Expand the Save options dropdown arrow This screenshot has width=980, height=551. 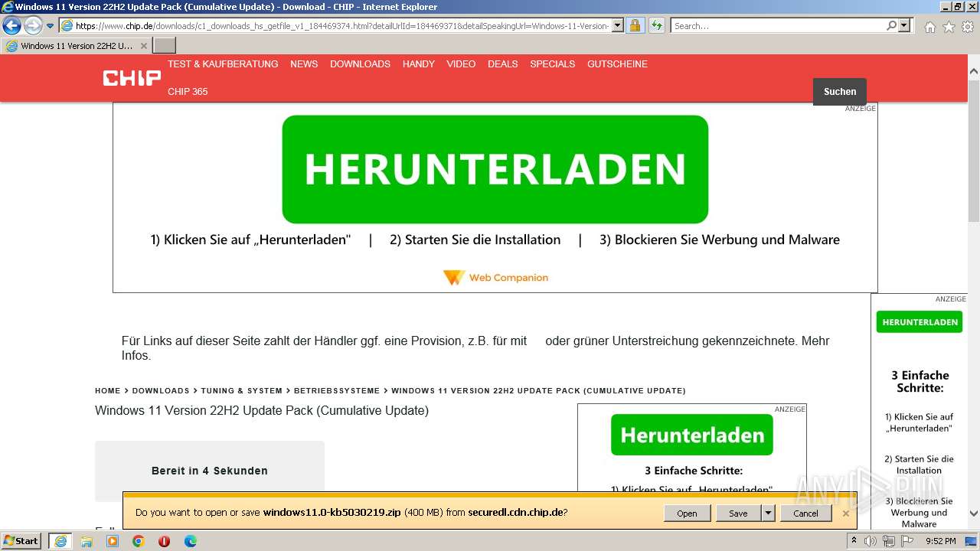(x=768, y=514)
